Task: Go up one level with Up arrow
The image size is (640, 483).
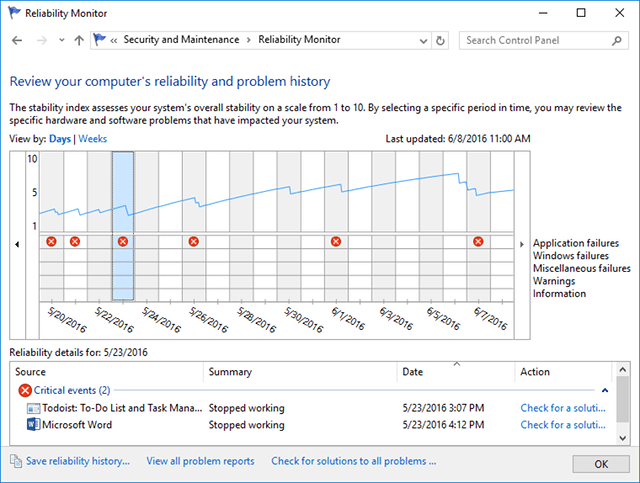Action: (x=79, y=40)
